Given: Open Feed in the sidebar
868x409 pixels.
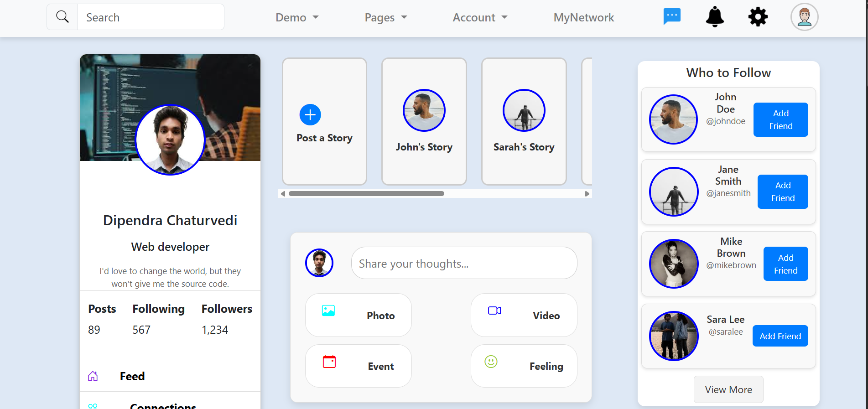Looking at the screenshot, I should (x=132, y=376).
